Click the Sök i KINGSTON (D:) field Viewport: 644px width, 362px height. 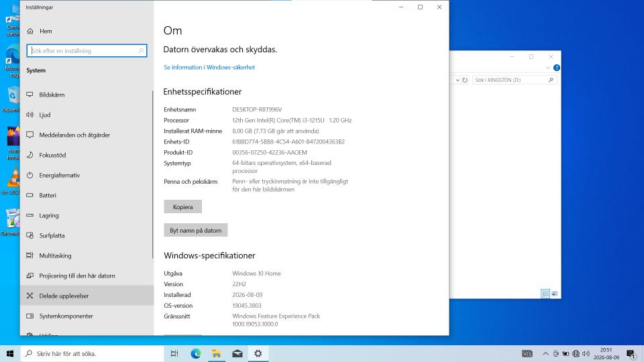tap(515, 80)
